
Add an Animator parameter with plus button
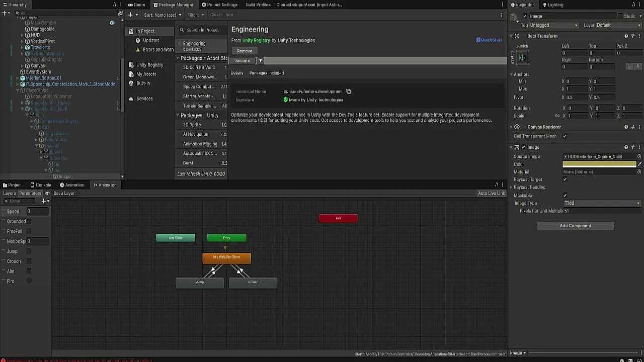45,201
